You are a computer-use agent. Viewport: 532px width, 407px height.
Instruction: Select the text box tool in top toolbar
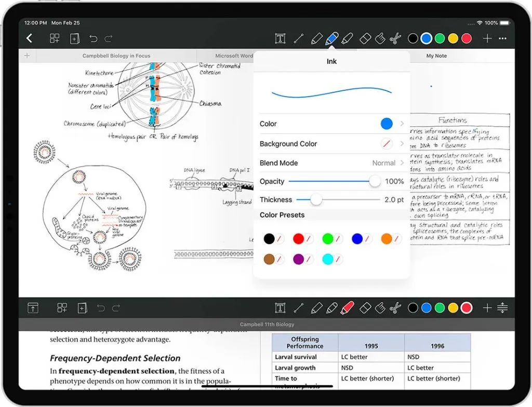coord(280,38)
